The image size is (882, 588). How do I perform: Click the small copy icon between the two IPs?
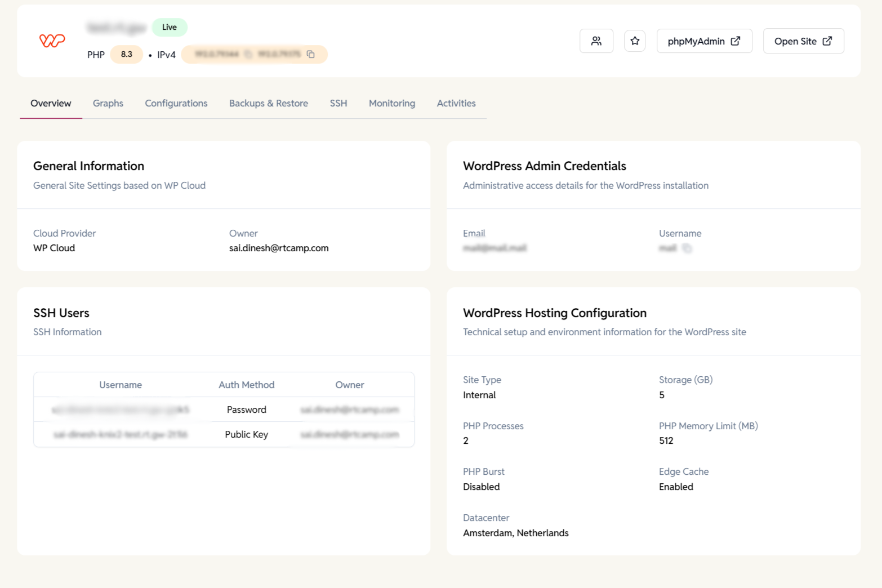[247, 55]
